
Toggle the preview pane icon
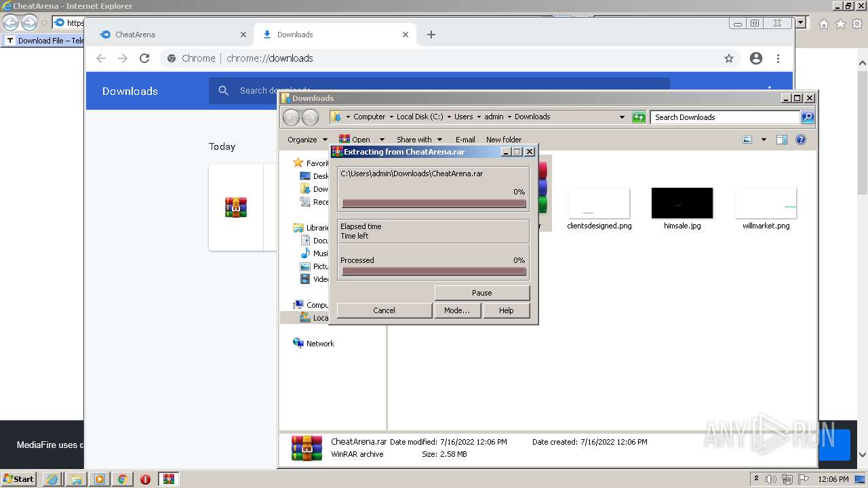point(782,140)
